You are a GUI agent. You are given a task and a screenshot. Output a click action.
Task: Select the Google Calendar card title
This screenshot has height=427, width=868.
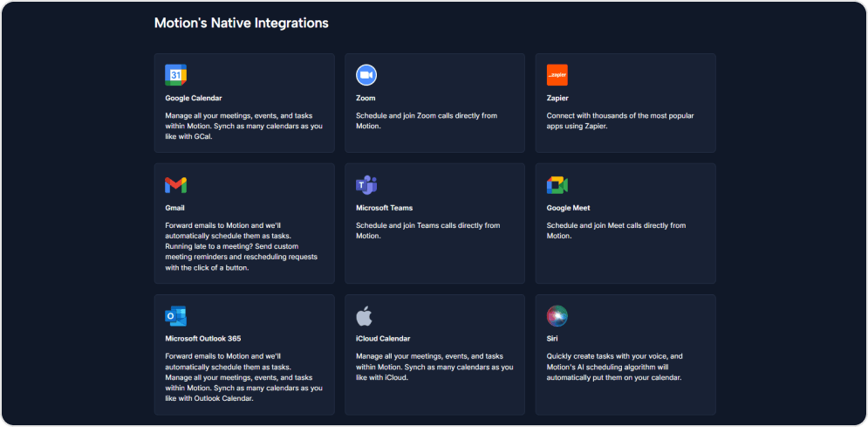(x=193, y=98)
